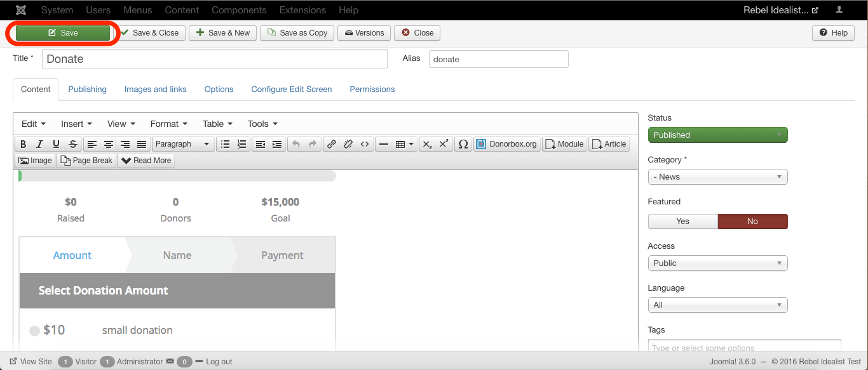
Task: Open article Versions history
Action: point(363,32)
